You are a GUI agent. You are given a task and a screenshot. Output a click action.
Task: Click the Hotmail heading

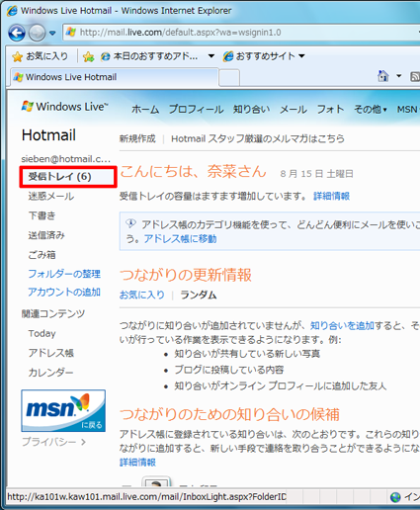pos(48,135)
